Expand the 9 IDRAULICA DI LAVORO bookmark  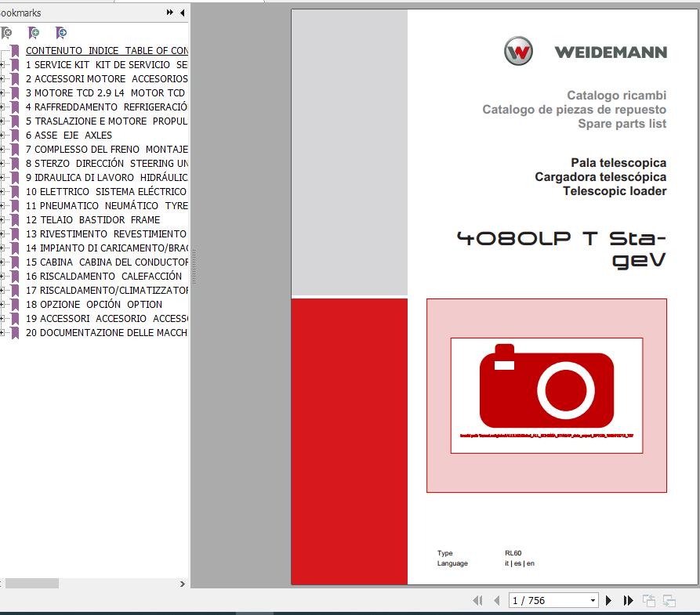[x=2, y=178]
